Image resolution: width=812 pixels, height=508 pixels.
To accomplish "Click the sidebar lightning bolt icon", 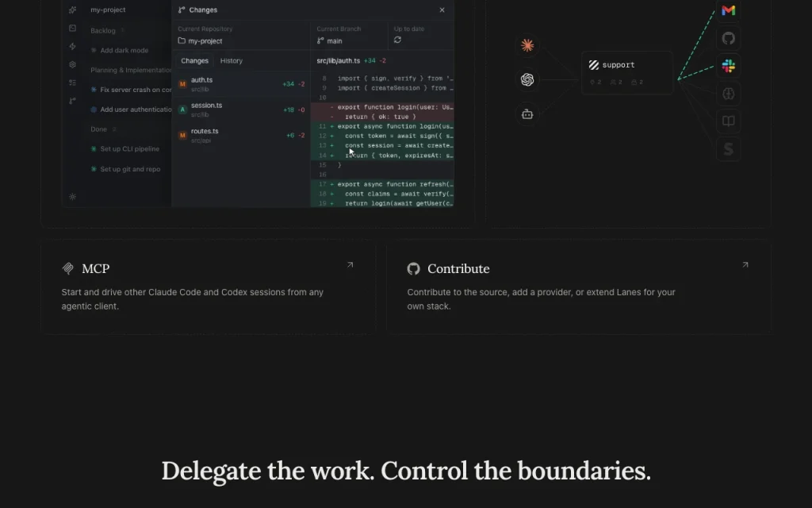I will pyautogui.click(x=72, y=46).
